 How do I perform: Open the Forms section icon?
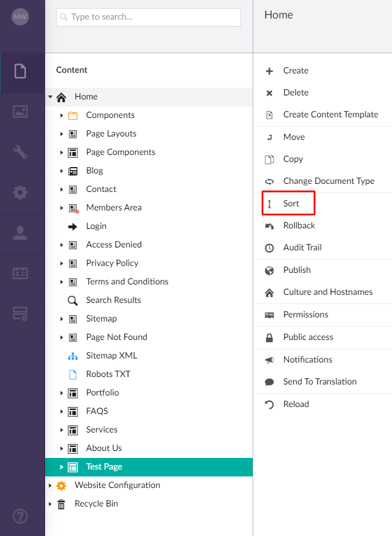(20, 314)
